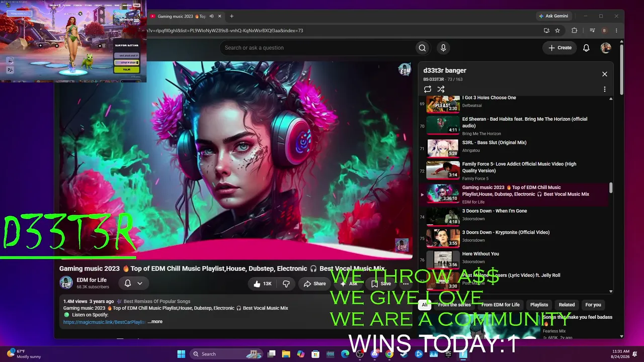Image resolution: width=644 pixels, height=362 pixels.
Task: Open Task View from the taskbar
Action: [271, 354]
